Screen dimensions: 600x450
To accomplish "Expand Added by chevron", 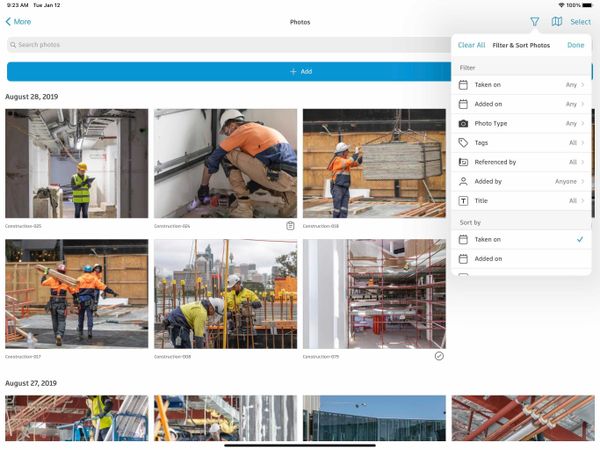I will [x=583, y=181].
